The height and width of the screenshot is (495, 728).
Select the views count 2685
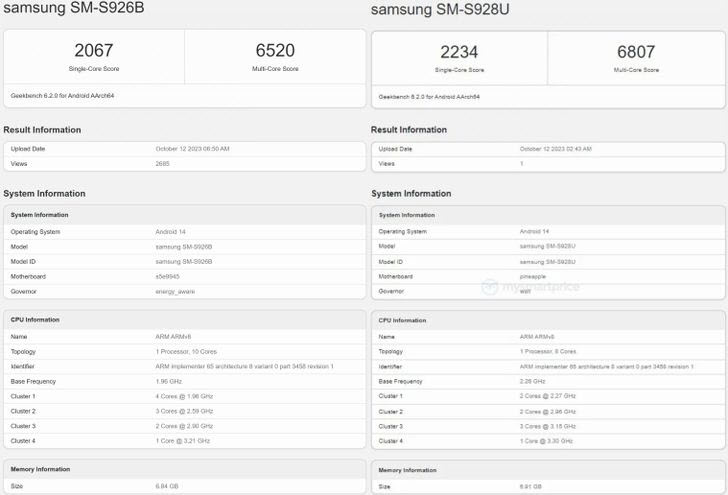click(x=162, y=163)
